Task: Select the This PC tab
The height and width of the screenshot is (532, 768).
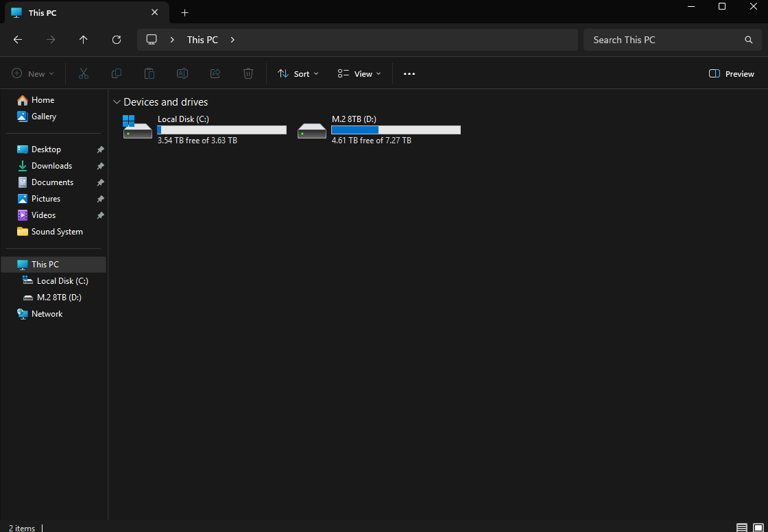Action: click(87, 13)
